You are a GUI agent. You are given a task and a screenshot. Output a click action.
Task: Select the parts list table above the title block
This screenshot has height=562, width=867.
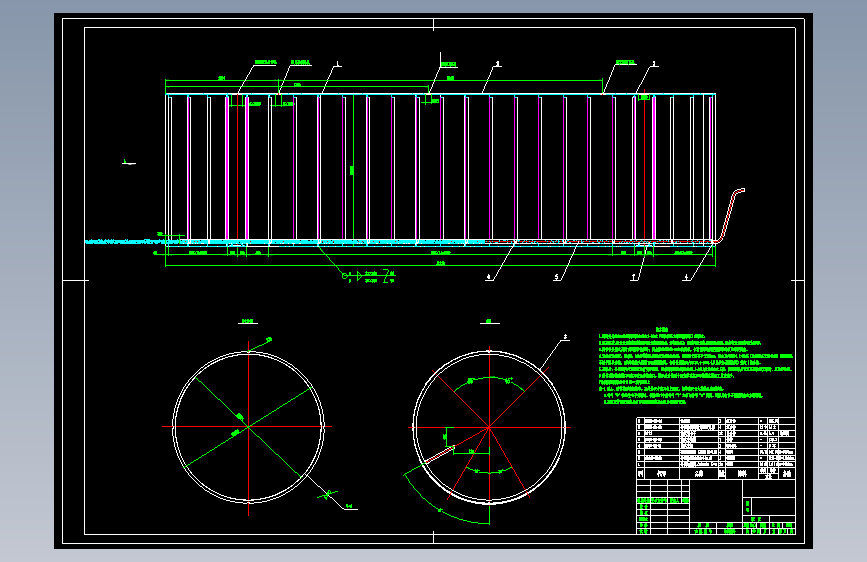coord(715,448)
